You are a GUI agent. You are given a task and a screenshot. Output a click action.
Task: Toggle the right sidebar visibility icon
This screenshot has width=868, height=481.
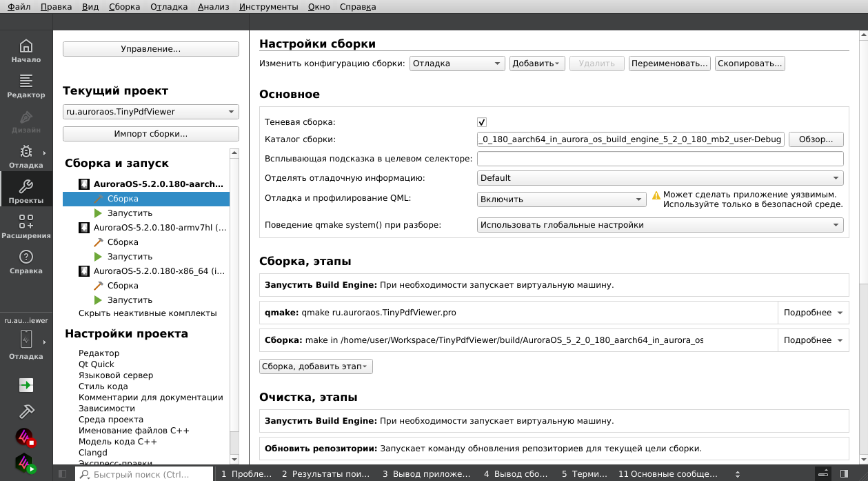(x=844, y=474)
